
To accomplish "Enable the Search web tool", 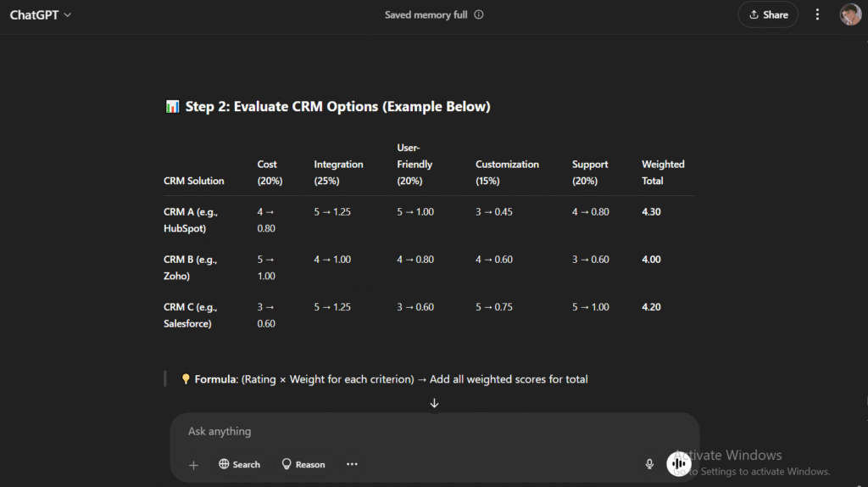I will [x=239, y=464].
